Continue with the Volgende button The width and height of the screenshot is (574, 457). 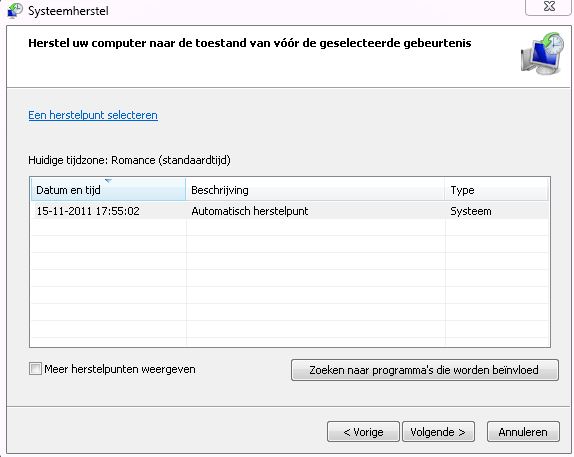(438, 432)
